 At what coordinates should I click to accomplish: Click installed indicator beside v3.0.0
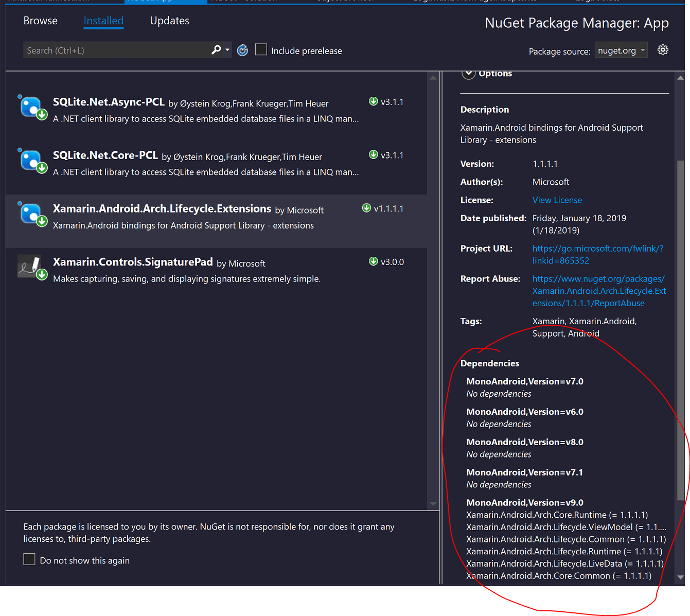(x=374, y=261)
